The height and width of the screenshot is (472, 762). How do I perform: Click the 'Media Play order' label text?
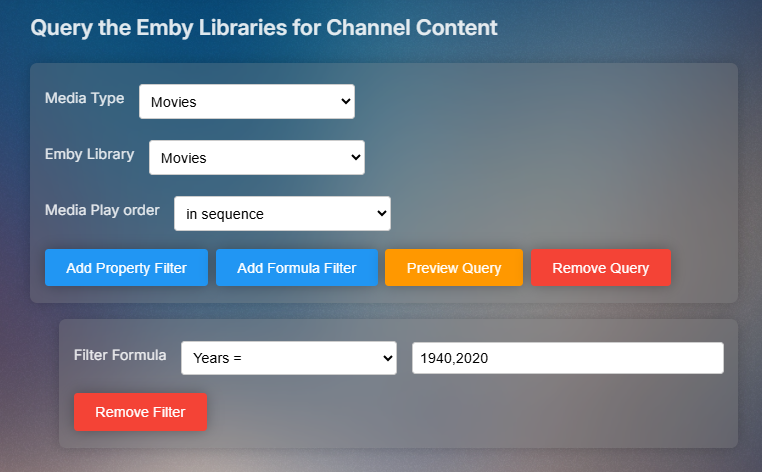click(102, 210)
